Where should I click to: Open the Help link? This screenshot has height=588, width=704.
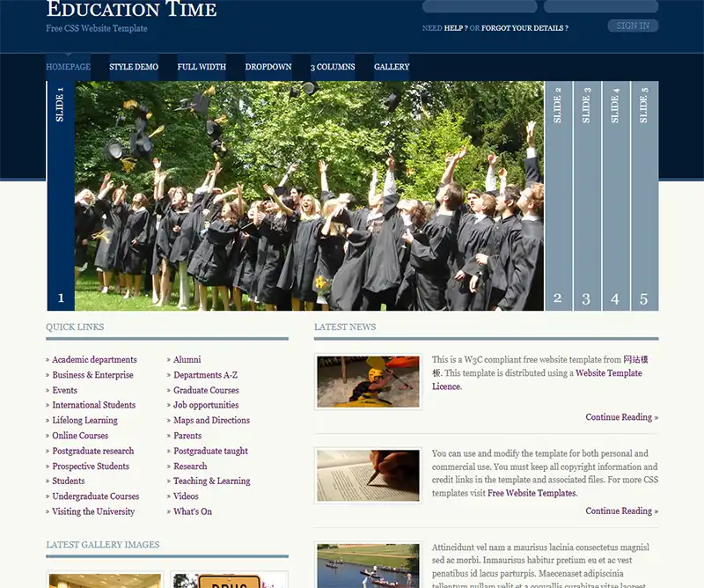pos(456,28)
